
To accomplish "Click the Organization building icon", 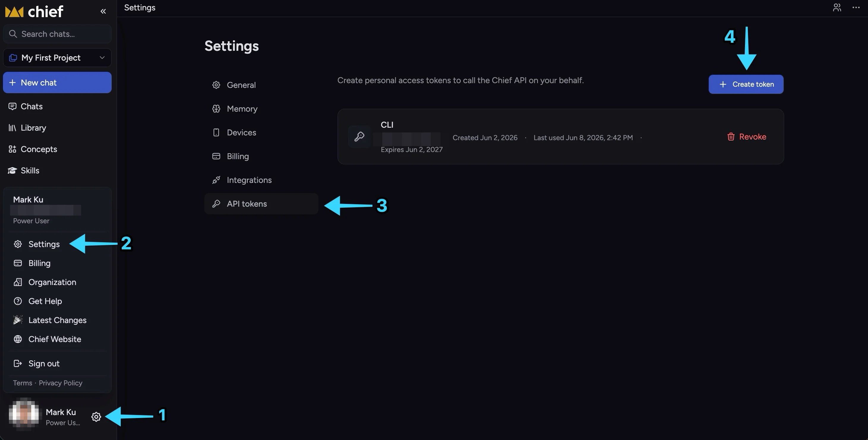I will (x=18, y=282).
